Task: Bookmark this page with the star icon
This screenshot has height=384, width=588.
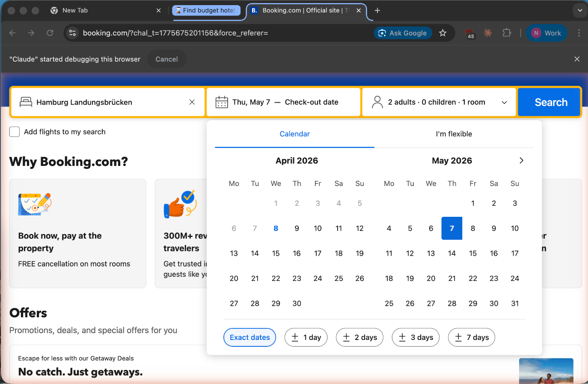Action: tap(443, 33)
